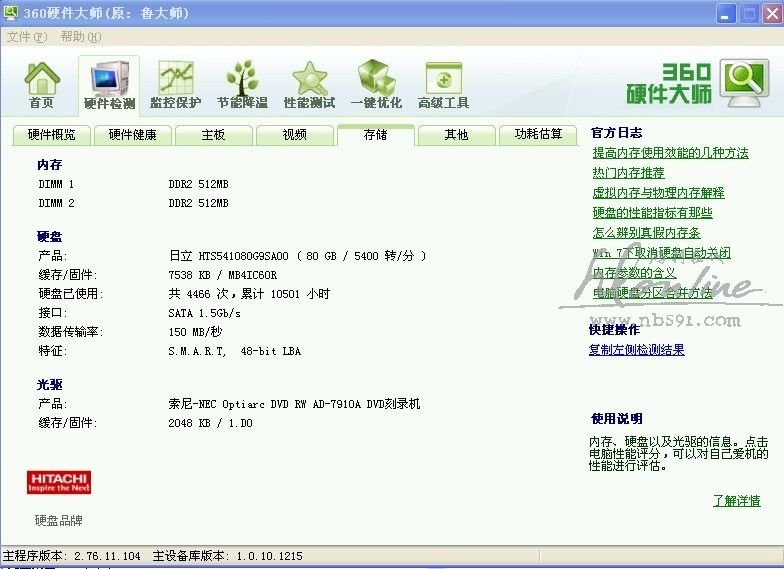Open link 怎么辨别真假内存条
This screenshot has height=569, width=784.
click(646, 233)
